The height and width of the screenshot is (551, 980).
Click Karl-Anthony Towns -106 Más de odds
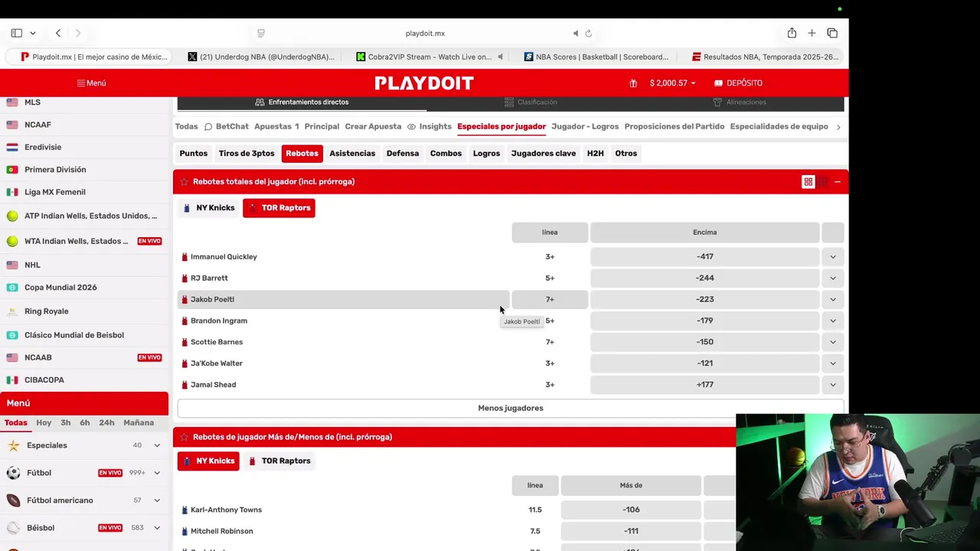[631, 510]
